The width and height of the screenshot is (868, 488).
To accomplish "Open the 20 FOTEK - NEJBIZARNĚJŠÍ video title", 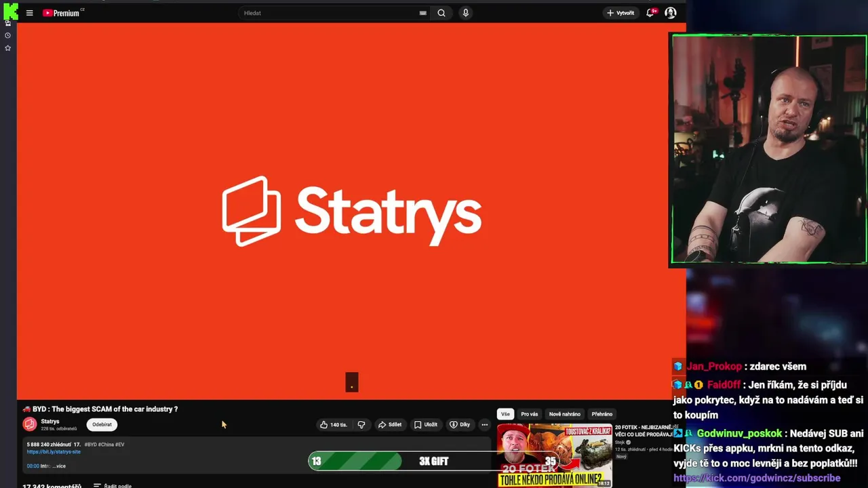I will pos(644,430).
